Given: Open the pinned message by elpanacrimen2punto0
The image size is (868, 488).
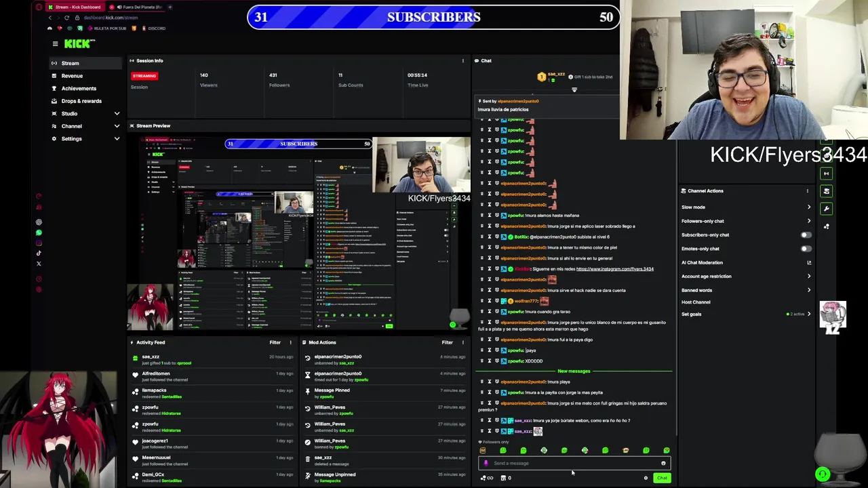Looking at the screenshot, I should (548, 105).
